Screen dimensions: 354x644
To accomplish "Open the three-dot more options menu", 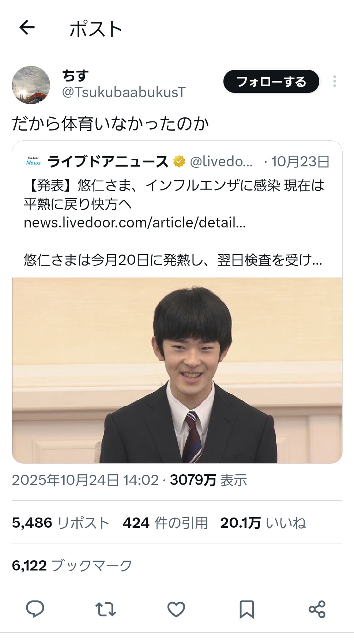I will tap(334, 81).
